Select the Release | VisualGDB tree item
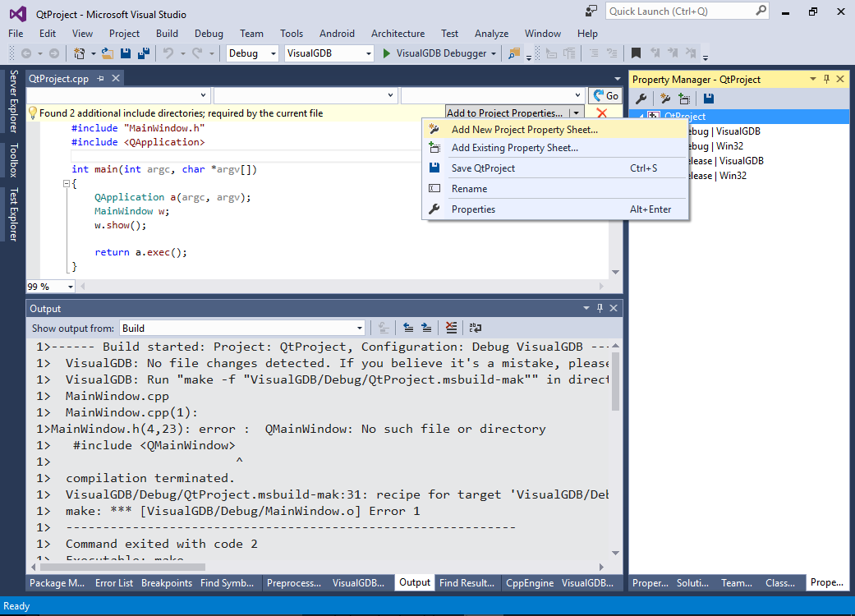 tap(725, 161)
